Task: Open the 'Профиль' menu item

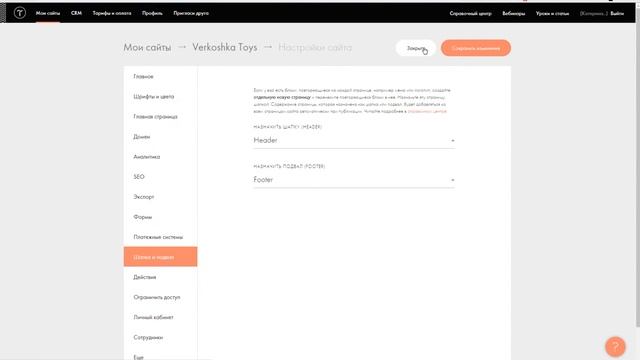Action: point(152,13)
